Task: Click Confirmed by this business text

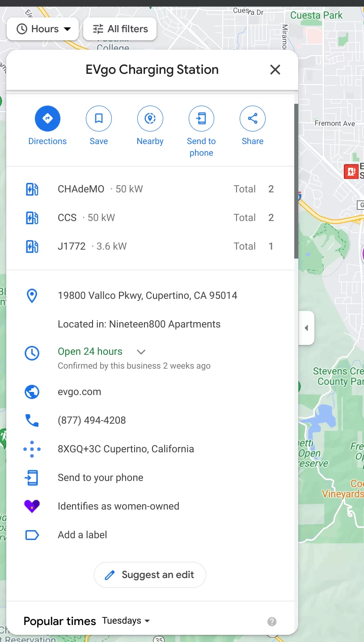Action: pos(134,366)
